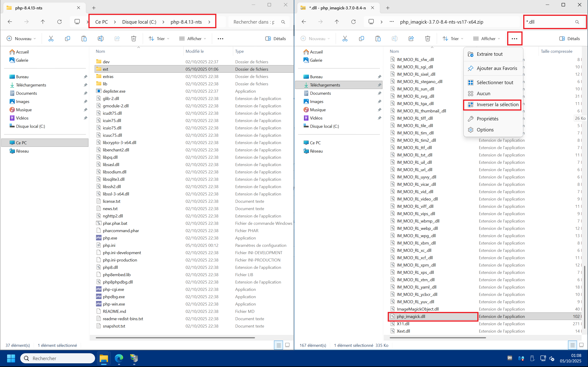Open the Trier dropdown in left window
Viewport: 588px width, 367px height.
[x=159, y=39]
